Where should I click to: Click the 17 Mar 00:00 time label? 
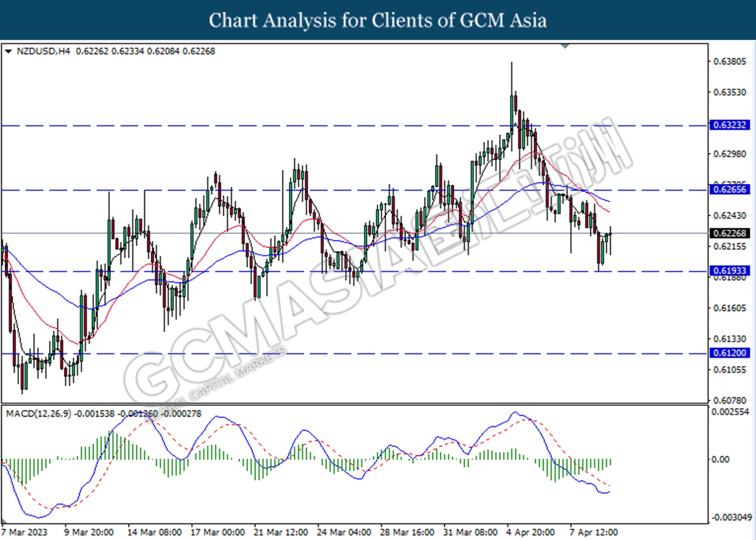(217, 532)
